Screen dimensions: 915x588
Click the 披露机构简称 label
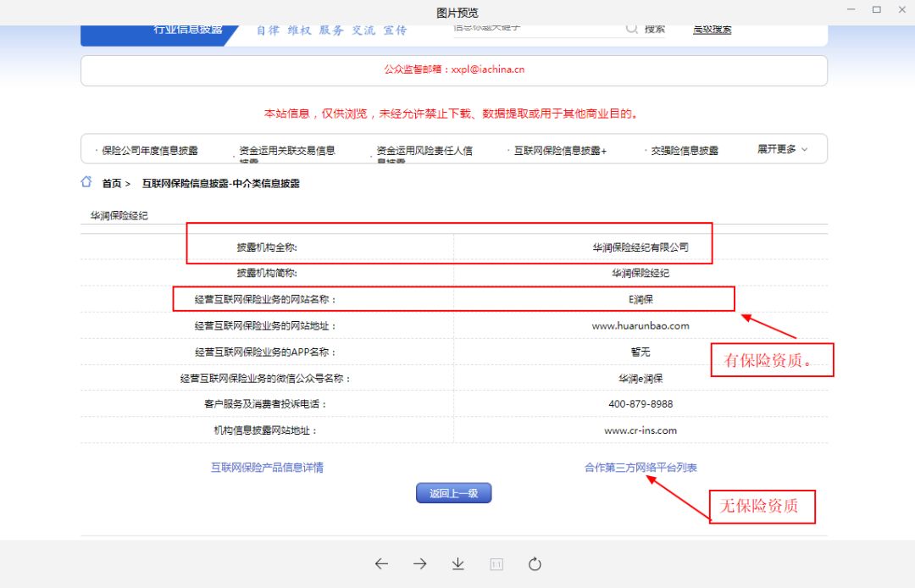pos(267,273)
